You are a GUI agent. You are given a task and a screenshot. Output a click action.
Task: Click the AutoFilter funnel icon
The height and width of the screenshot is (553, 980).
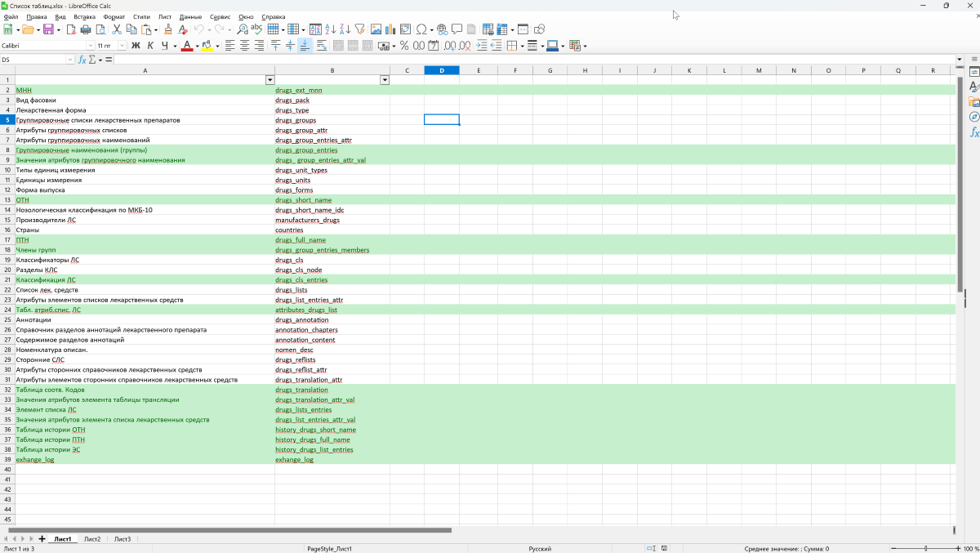click(360, 29)
